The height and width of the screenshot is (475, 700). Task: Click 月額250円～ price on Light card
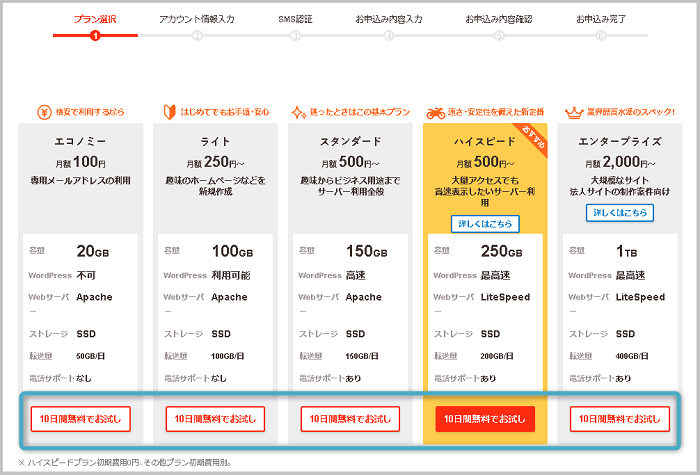pos(215,162)
